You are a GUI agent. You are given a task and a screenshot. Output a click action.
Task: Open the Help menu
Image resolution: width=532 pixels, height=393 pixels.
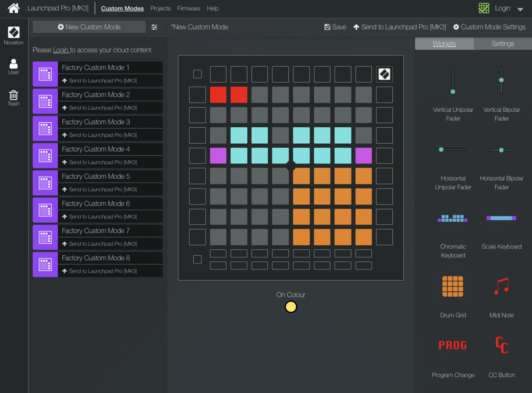pyautogui.click(x=213, y=9)
